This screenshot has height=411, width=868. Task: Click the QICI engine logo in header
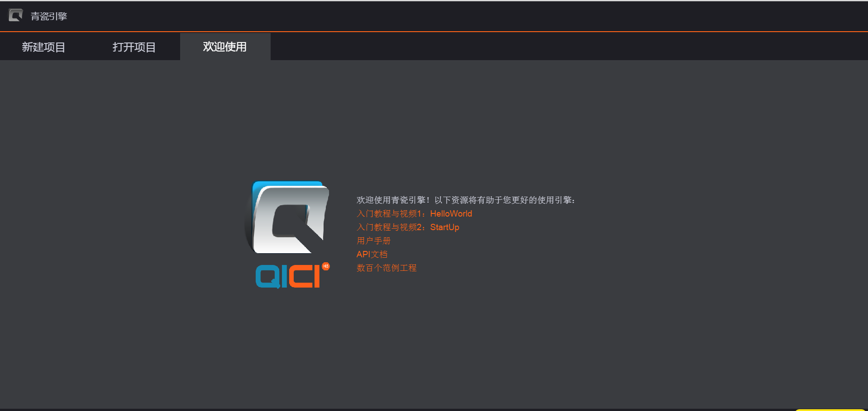click(x=15, y=15)
